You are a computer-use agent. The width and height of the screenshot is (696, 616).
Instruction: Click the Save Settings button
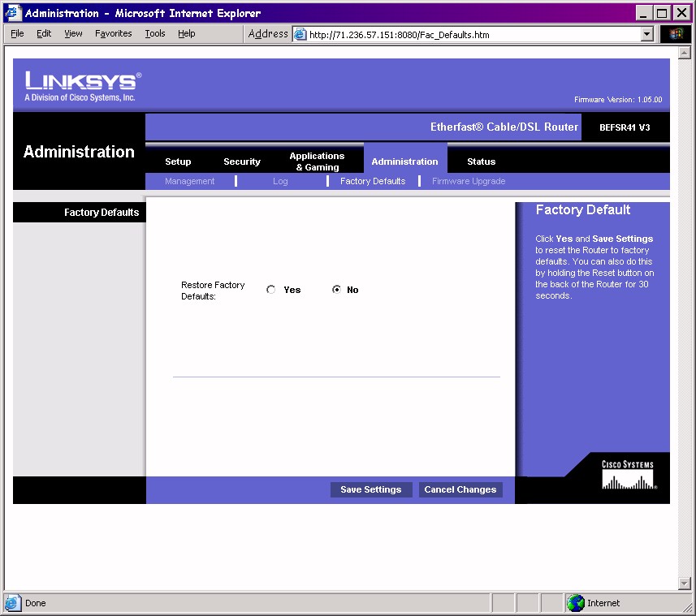point(371,489)
